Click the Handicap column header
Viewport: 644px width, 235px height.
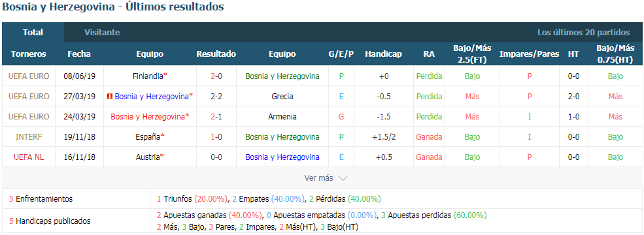click(383, 54)
